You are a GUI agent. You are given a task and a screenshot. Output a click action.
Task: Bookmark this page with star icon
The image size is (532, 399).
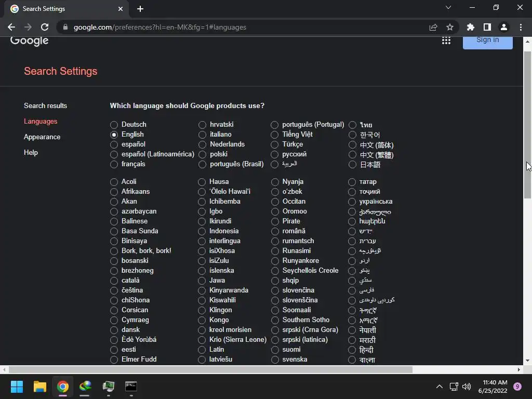coord(450,27)
